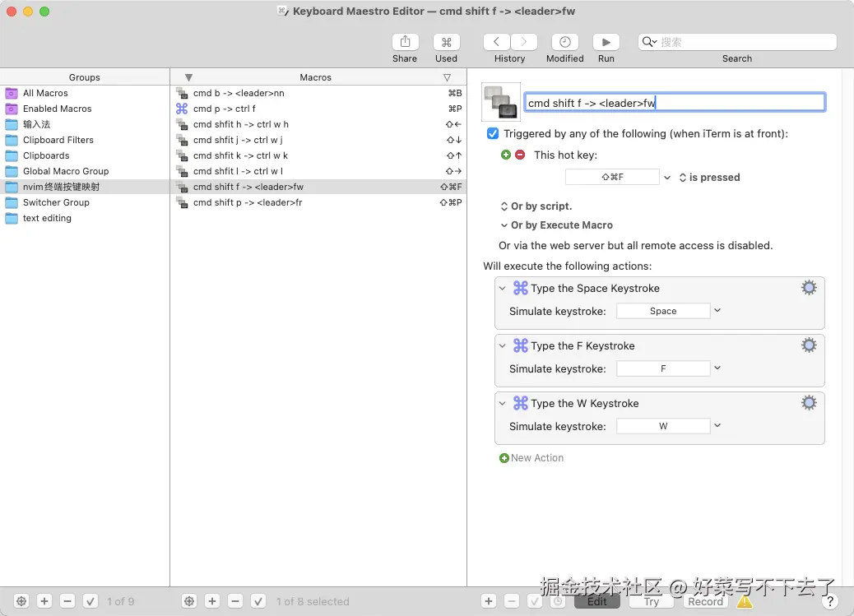Select macro cmd shfit k -> ctrl w k
Viewport: 854px width, 616px height.
(318, 155)
